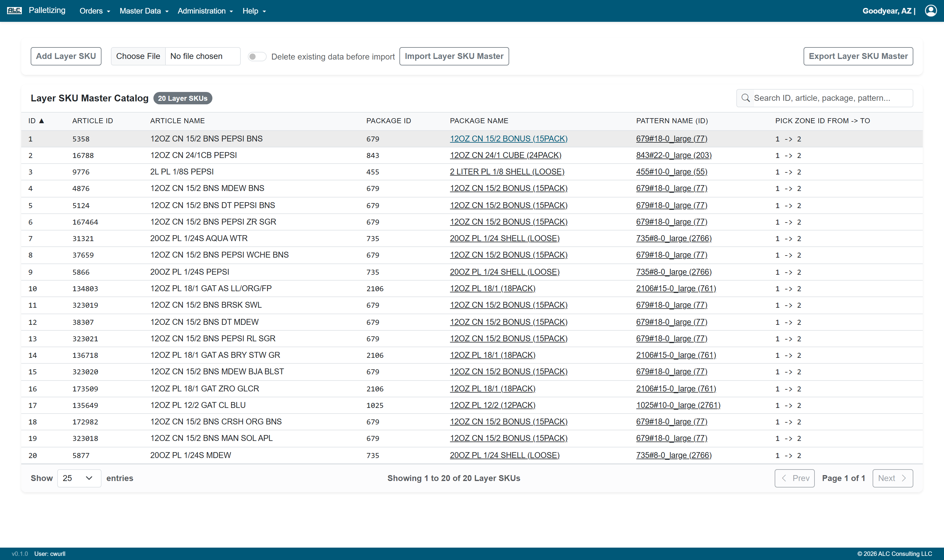Click the User: cwurll footer label
Viewport: 944px width, 560px height.
50,554
